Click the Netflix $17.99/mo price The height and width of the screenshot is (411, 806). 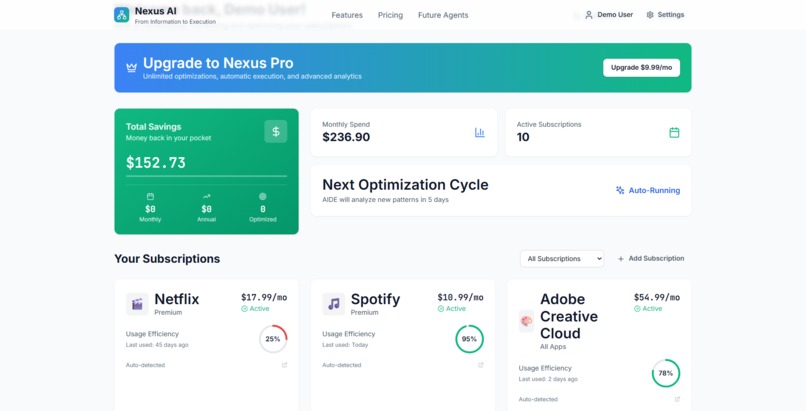264,297
